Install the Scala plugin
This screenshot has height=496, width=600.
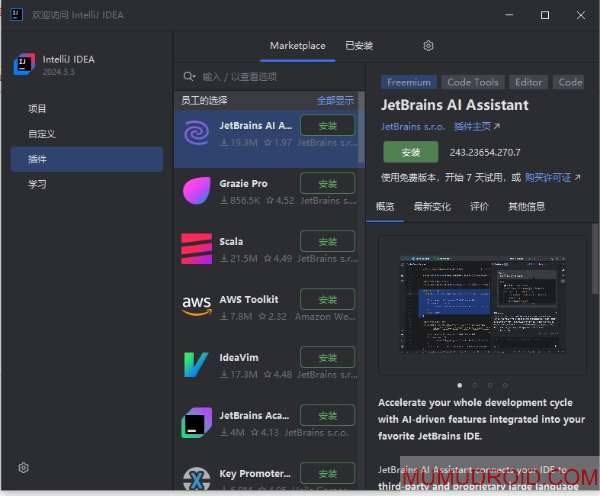click(328, 242)
